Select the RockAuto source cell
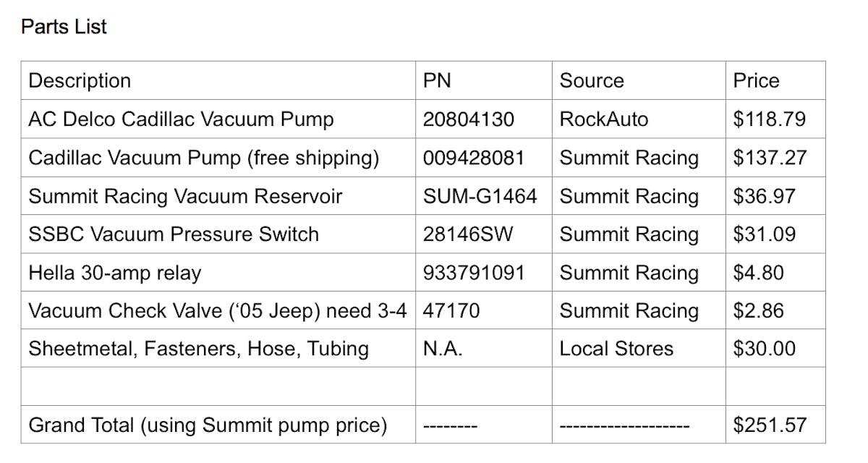Image resolution: width=868 pixels, height=463 pixels. coord(604,119)
